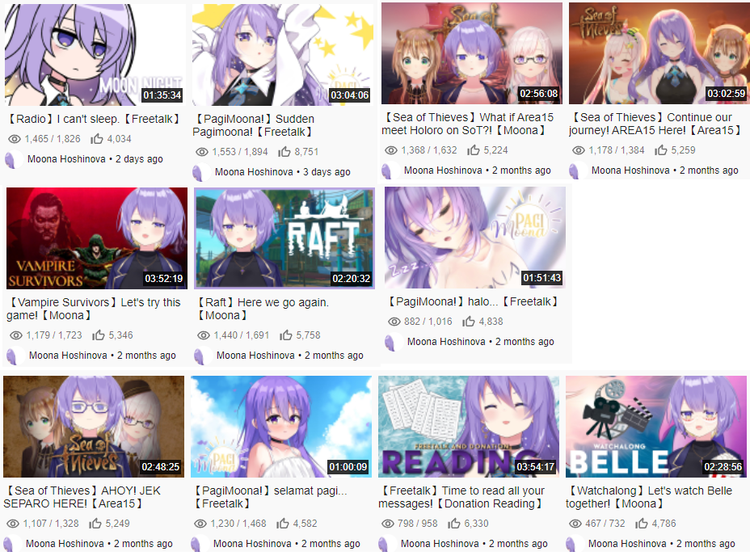Click the eye icon beside 882 / 1,016
Image resolution: width=750 pixels, height=560 pixels.
[394, 322]
